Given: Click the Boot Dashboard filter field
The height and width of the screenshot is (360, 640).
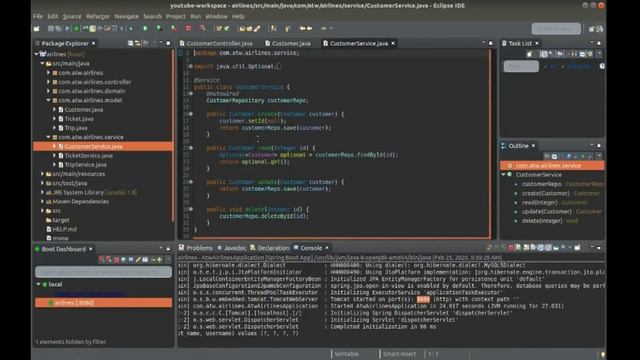Looking at the screenshot, I should pyautogui.click(x=103, y=272).
